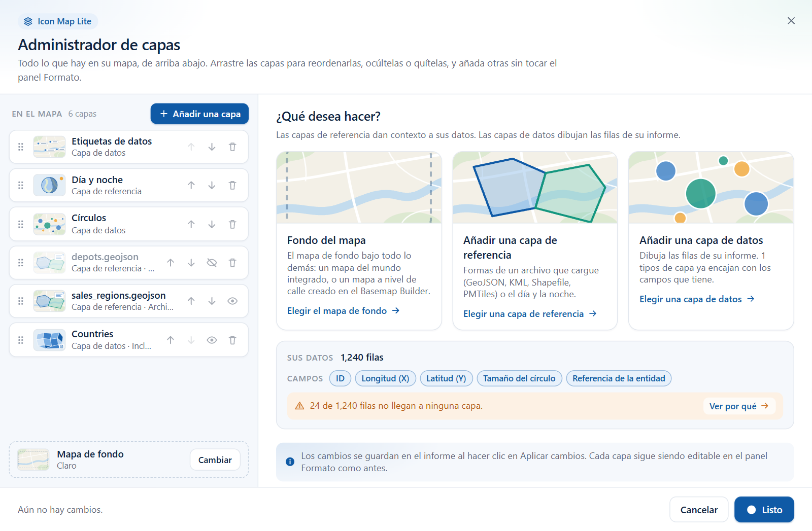Delete the Círculos layer

(x=232, y=224)
